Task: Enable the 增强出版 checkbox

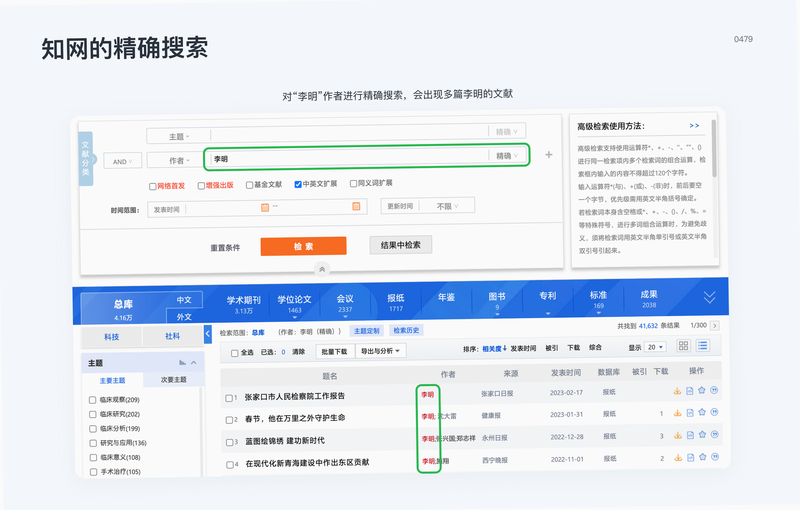Action: tap(201, 186)
